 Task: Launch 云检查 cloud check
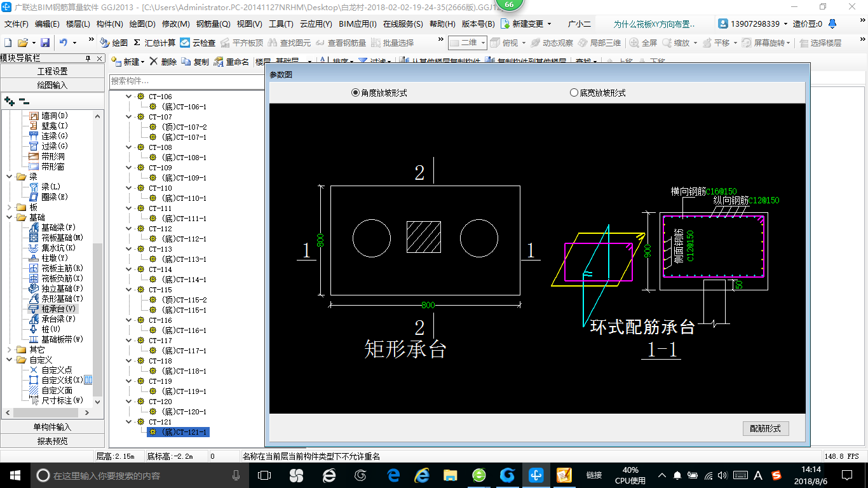pos(198,43)
